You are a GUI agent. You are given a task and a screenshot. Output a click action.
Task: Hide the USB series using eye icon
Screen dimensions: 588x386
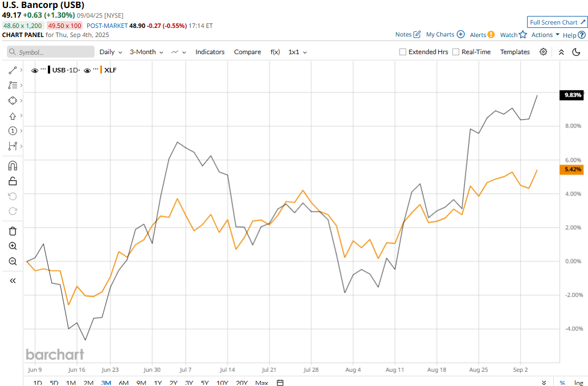35,71
